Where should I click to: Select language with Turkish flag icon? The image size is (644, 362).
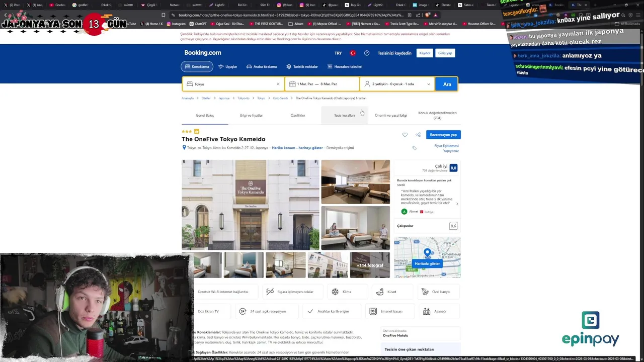353,53
